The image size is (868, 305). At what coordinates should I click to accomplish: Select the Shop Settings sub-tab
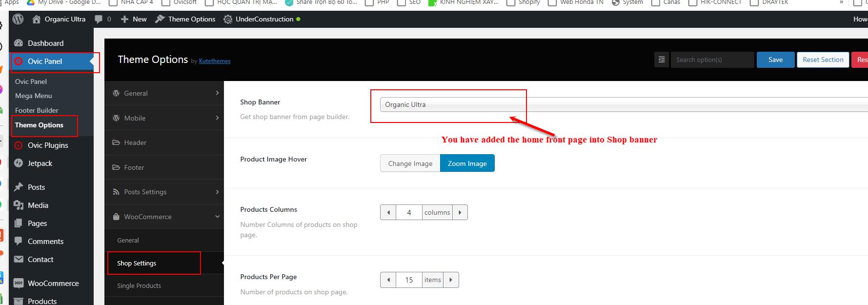(164, 263)
